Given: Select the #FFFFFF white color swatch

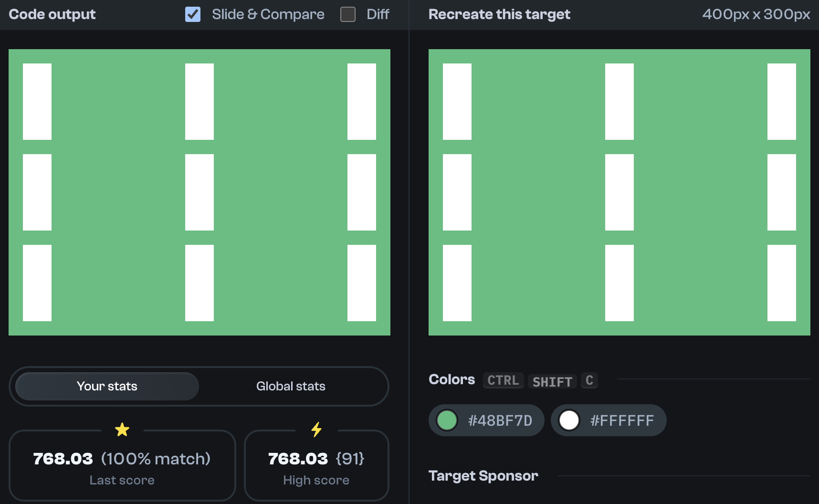Looking at the screenshot, I should pos(609,420).
